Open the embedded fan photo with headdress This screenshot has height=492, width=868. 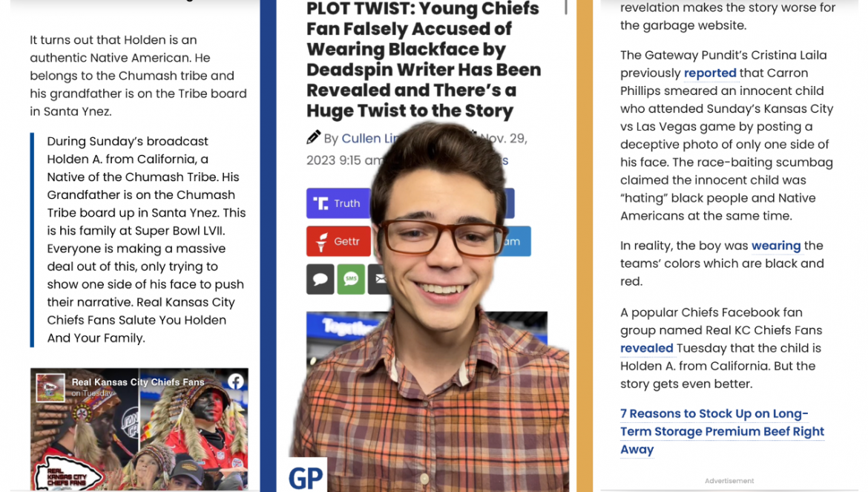139,429
